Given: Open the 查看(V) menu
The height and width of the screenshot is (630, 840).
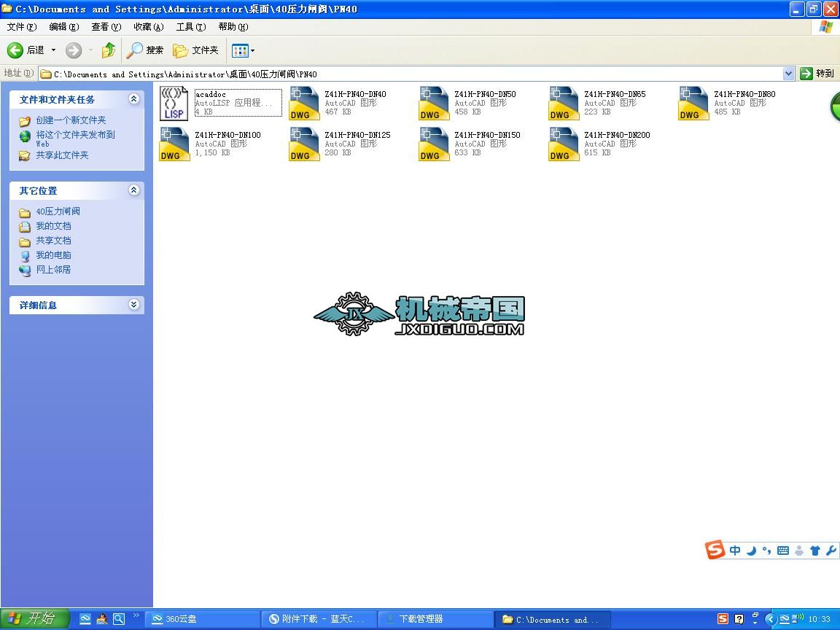Looking at the screenshot, I should [106, 27].
